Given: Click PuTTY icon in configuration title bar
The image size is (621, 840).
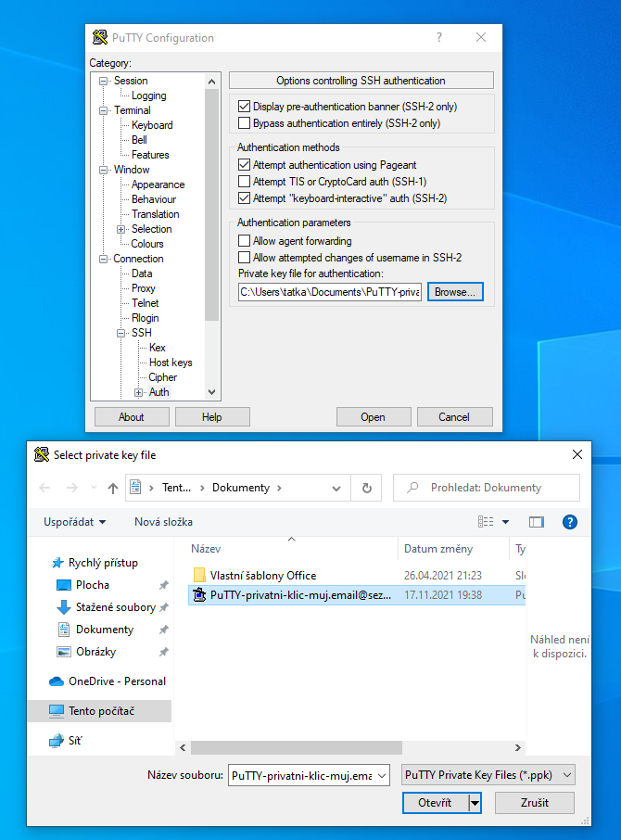Looking at the screenshot, I should [x=99, y=37].
